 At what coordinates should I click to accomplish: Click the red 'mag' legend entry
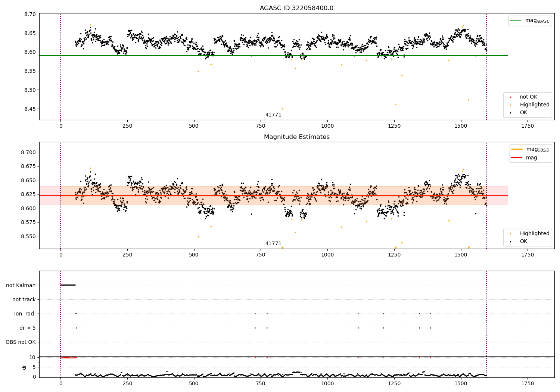(524, 158)
